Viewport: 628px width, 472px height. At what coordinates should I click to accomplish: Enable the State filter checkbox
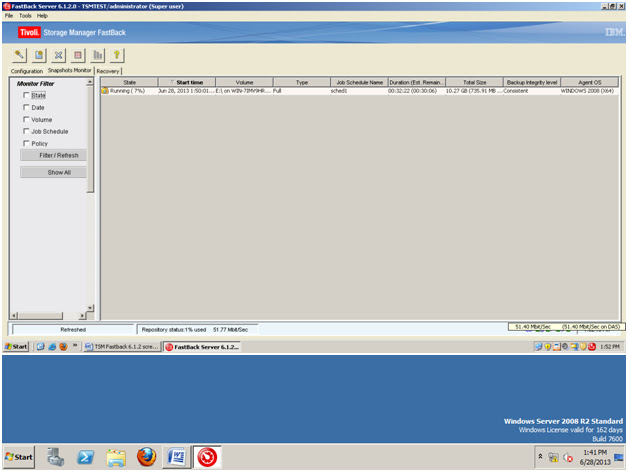pyautogui.click(x=26, y=95)
